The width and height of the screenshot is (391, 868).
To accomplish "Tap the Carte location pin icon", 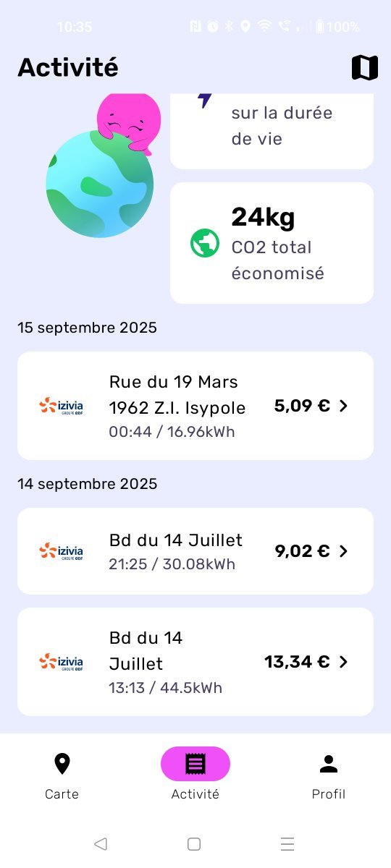I will click(x=62, y=764).
